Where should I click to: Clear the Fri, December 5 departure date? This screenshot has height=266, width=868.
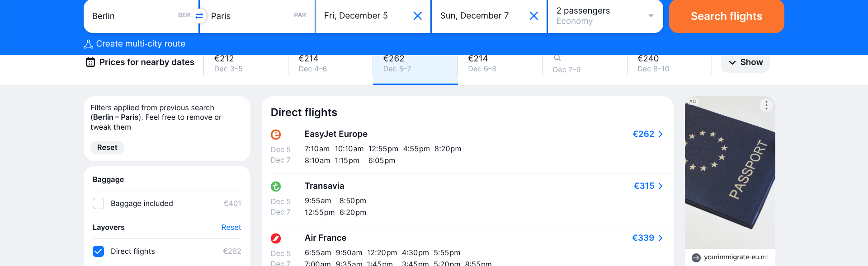coord(418,16)
